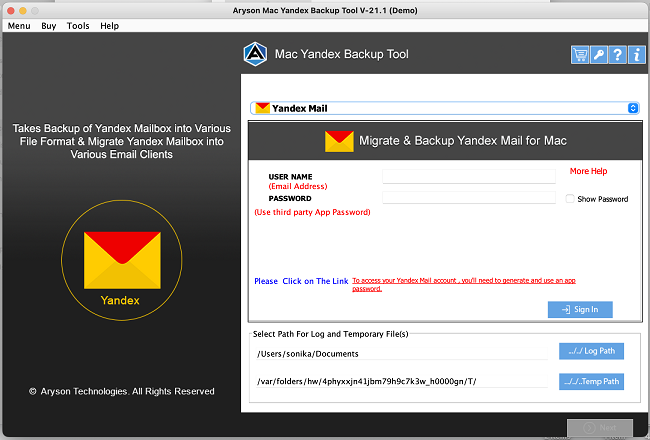The width and height of the screenshot is (650, 440).
Task: Click the Aryson logo icon in header
Action: [255, 54]
